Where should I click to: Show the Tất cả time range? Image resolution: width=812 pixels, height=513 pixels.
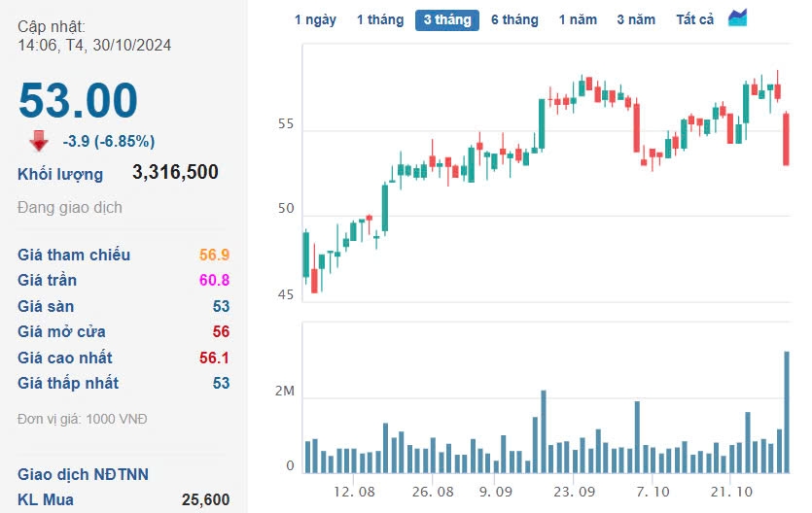(x=695, y=19)
